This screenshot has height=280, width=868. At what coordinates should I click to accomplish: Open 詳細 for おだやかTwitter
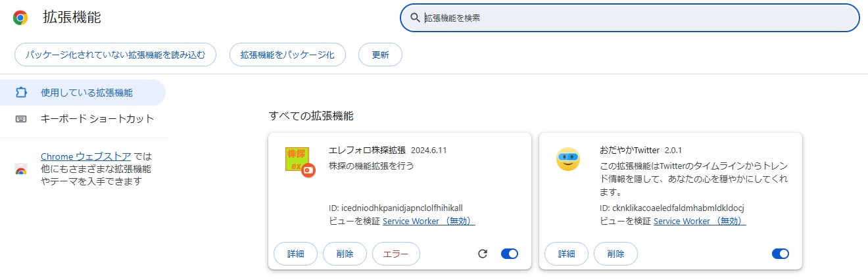coord(567,254)
